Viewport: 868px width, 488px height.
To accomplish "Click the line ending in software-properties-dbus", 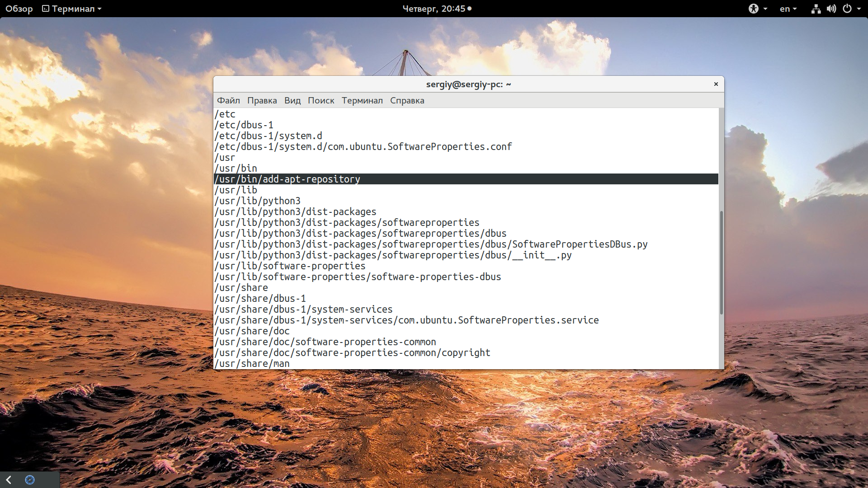I will click(358, 277).
